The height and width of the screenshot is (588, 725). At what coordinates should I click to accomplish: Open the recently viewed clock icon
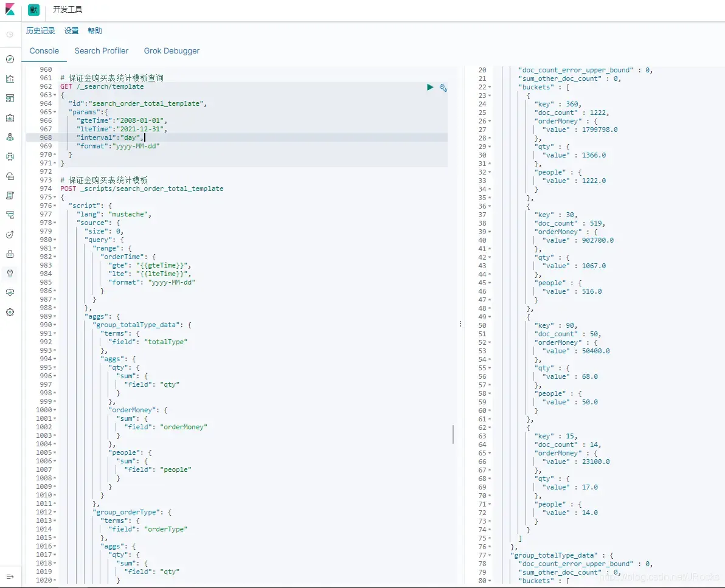coord(10,35)
